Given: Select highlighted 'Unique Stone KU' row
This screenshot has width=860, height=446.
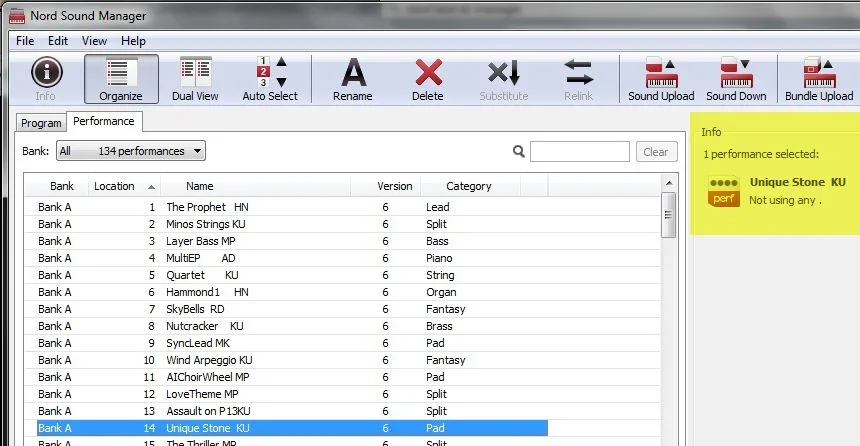Looking at the screenshot, I should pyautogui.click(x=292, y=428).
